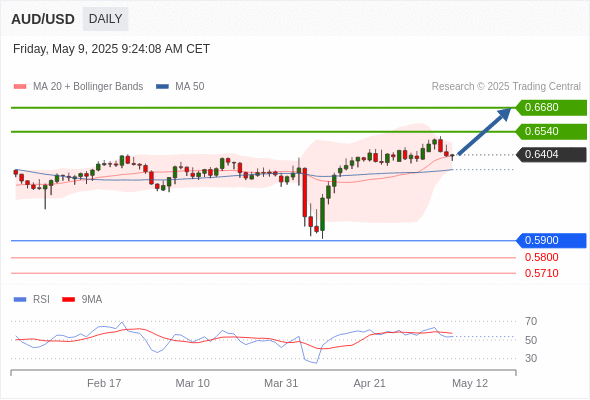Viewport: 590px width, 400px height.
Task: Open the Research © 2025 Trading Central link
Action: (506, 87)
